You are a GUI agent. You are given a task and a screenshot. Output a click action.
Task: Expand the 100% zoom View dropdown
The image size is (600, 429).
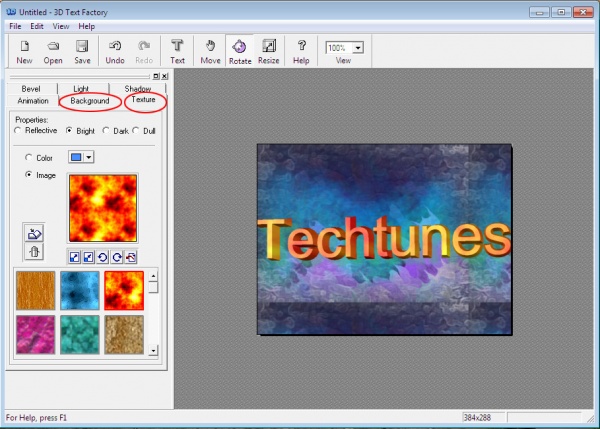[357, 47]
